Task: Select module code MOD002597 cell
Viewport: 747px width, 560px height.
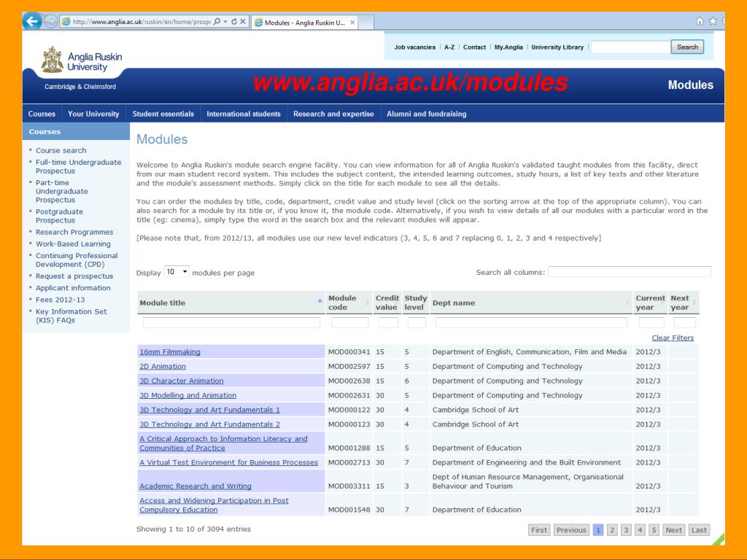Action: (x=349, y=366)
